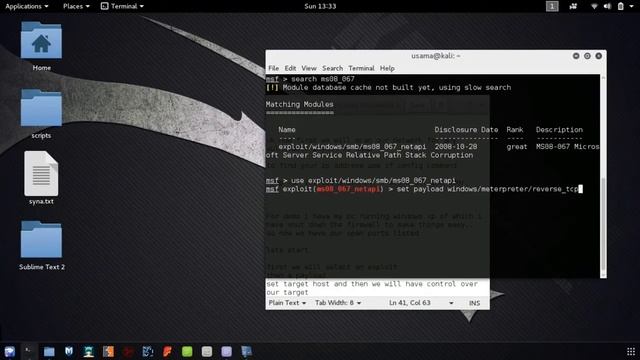Open the syna.txt file icon
This screenshot has width=640, height=360.
(x=41, y=173)
